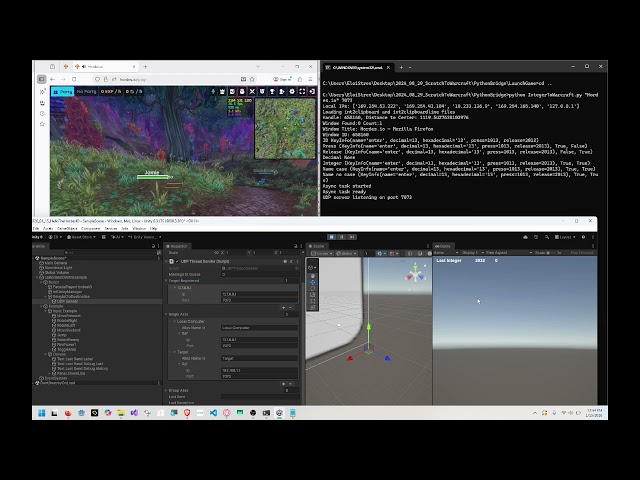Open the Asset Store dropdown
This screenshot has height=480, width=640.
pyautogui.click(x=81, y=237)
